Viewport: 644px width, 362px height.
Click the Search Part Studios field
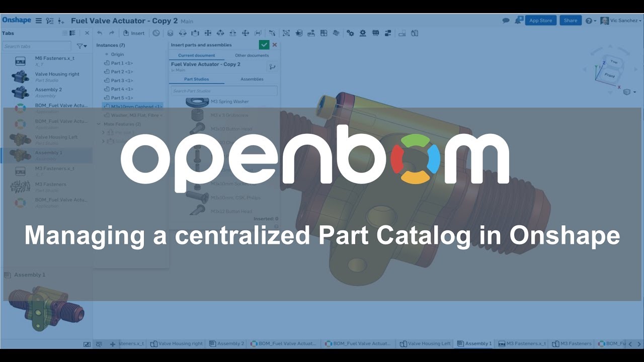pyautogui.click(x=223, y=91)
